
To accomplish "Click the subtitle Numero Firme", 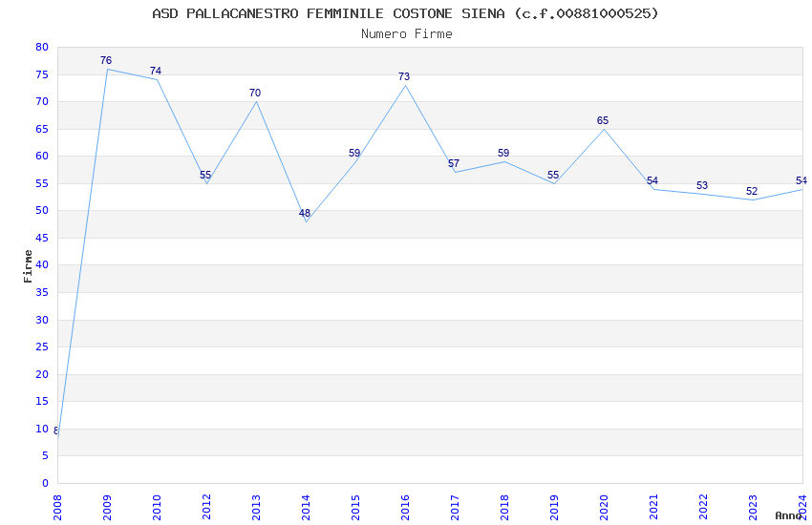I will (x=407, y=33).
